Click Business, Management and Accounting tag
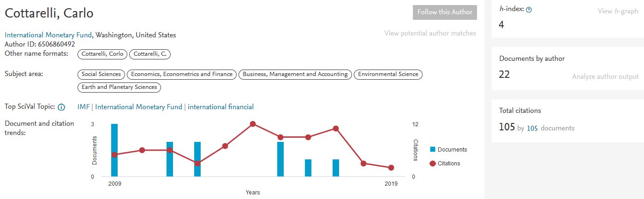 pos(295,74)
